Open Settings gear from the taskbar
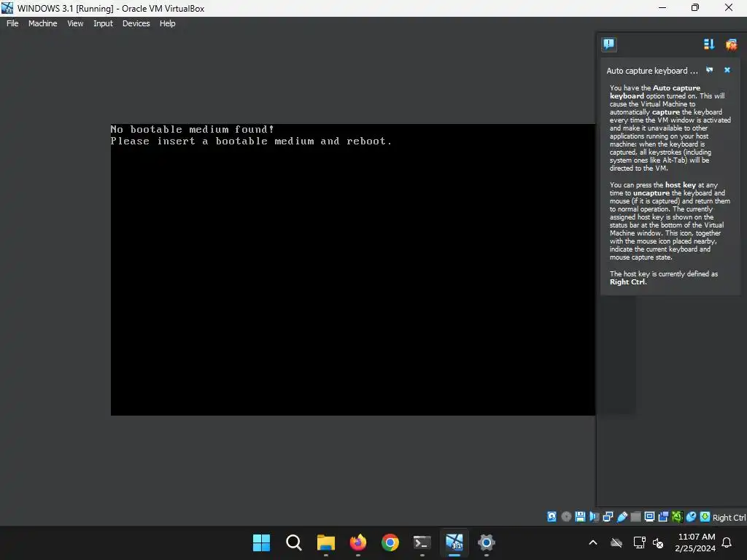This screenshot has height=560, width=747. (487, 542)
